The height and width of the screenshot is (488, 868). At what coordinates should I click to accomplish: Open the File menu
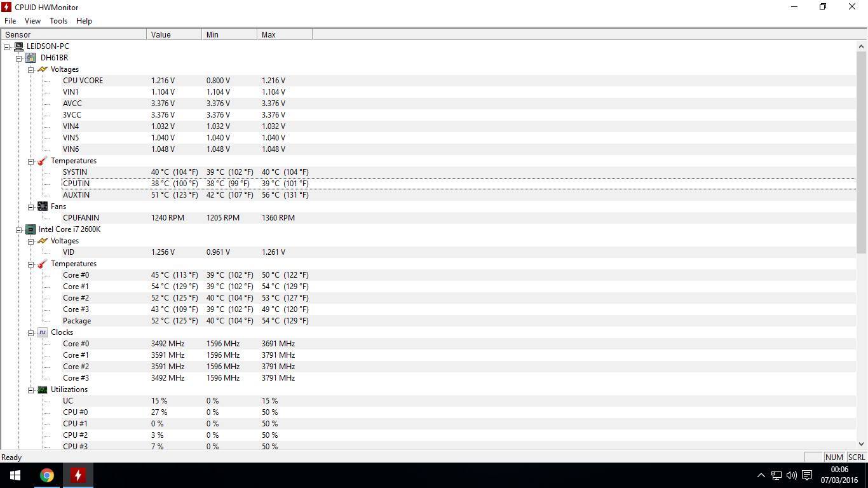10,21
